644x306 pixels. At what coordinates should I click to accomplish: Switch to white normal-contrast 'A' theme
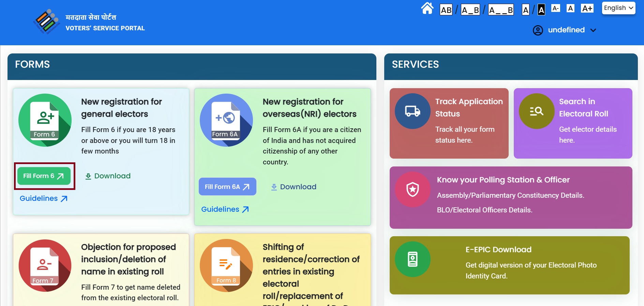[x=526, y=10]
